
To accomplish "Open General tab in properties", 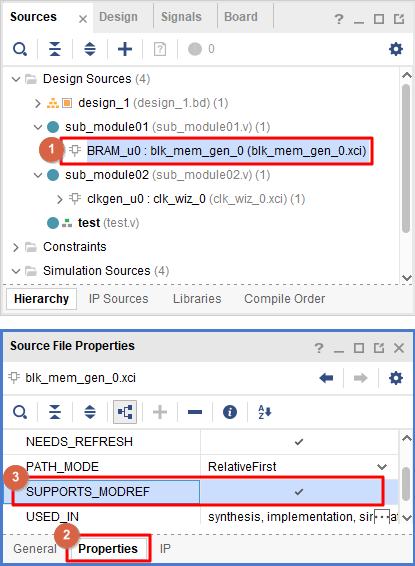I will pos(35,549).
